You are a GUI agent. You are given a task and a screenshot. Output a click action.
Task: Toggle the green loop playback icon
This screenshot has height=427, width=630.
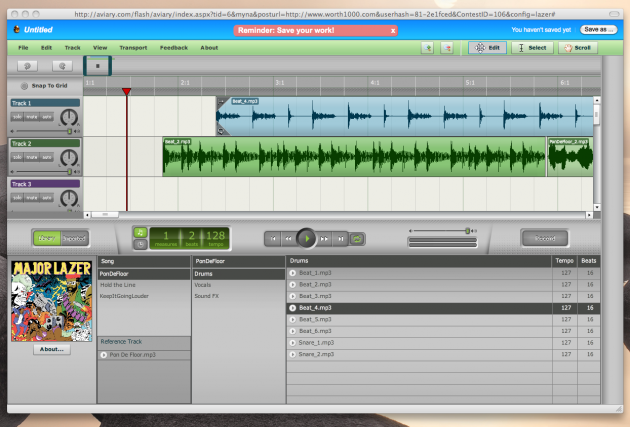(357, 238)
